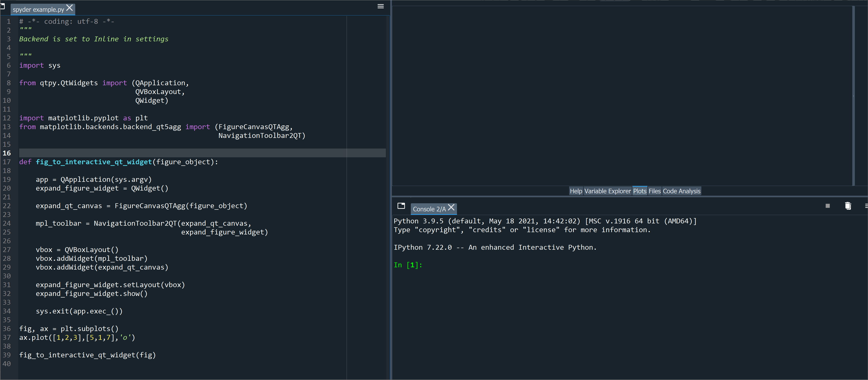The height and width of the screenshot is (380, 868).
Task: Switch to the Variable Explorer tab
Action: point(607,191)
